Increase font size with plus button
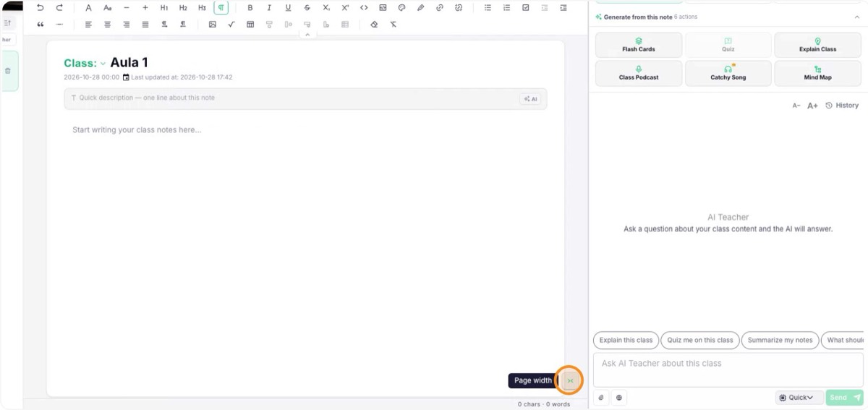The width and height of the screenshot is (868, 410). click(x=145, y=7)
